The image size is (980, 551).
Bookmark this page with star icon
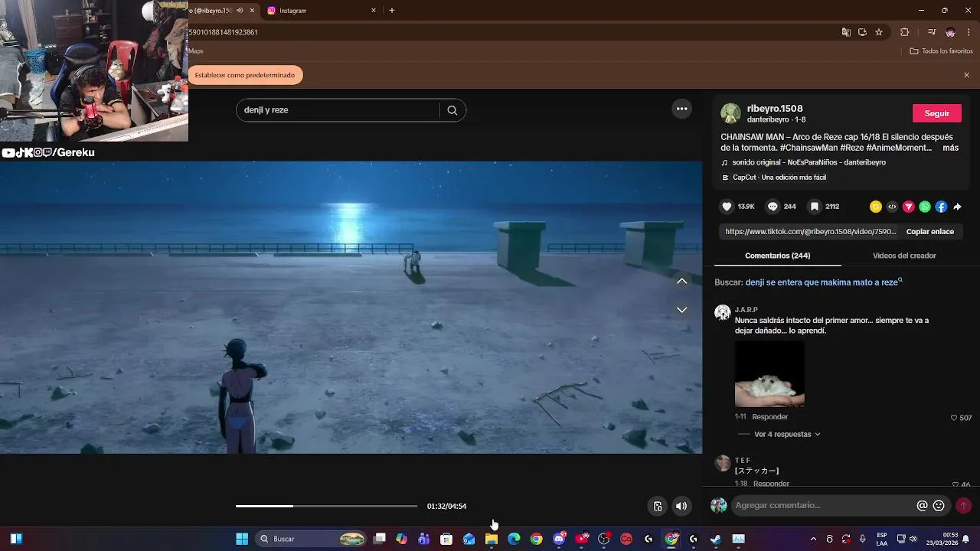point(879,32)
